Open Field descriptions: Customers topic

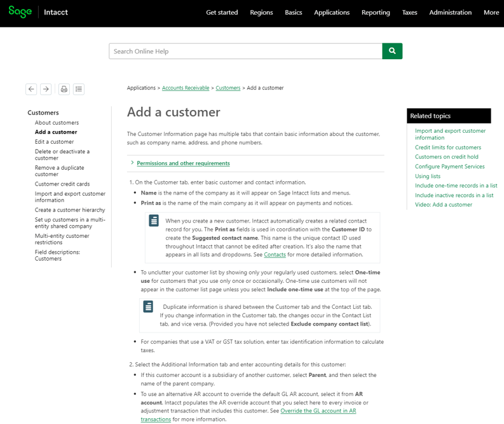coord(57,256)
